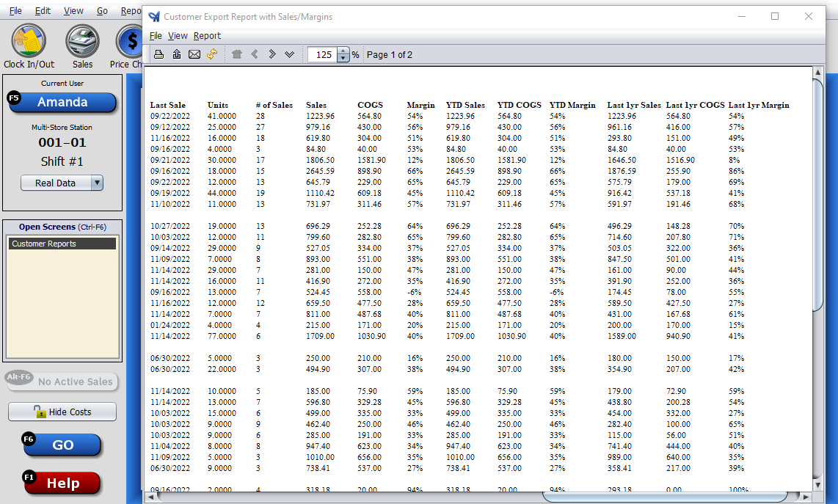Click the Export report icon

177,54
